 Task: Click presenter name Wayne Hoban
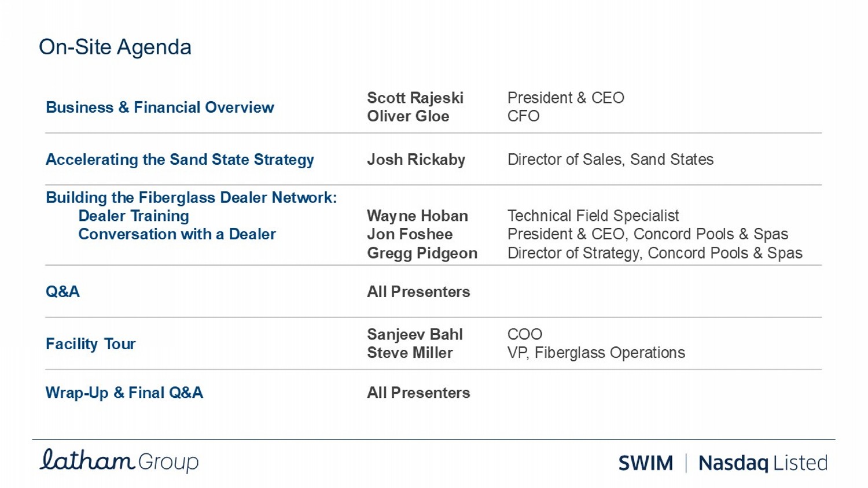(417, 216)
